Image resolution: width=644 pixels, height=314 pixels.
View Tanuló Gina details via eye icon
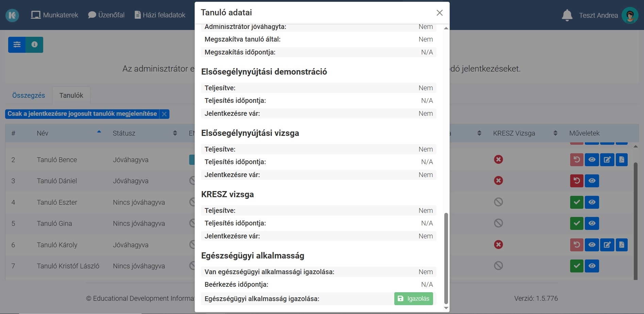592,223
